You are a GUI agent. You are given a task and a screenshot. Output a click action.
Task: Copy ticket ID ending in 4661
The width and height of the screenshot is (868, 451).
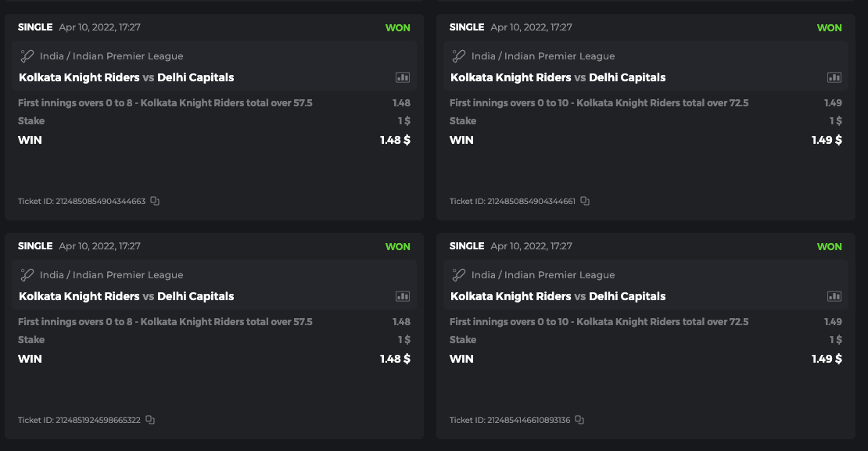pos(585,201)
